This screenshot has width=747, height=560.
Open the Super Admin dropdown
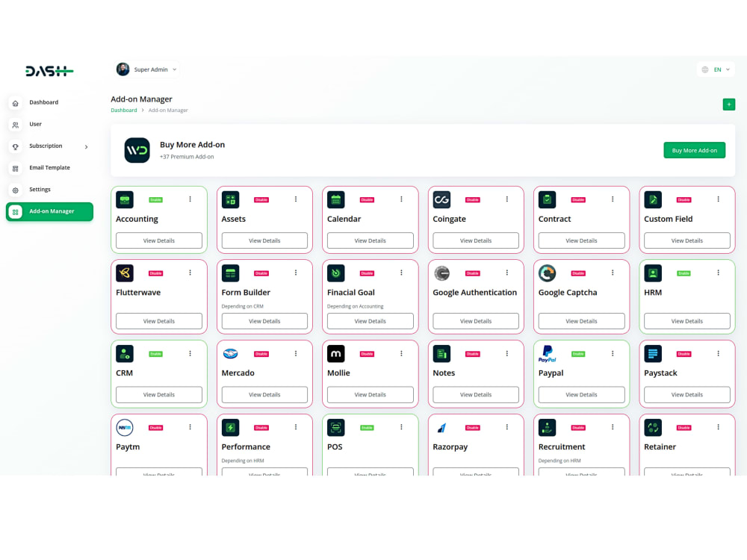tap(146, 69)
